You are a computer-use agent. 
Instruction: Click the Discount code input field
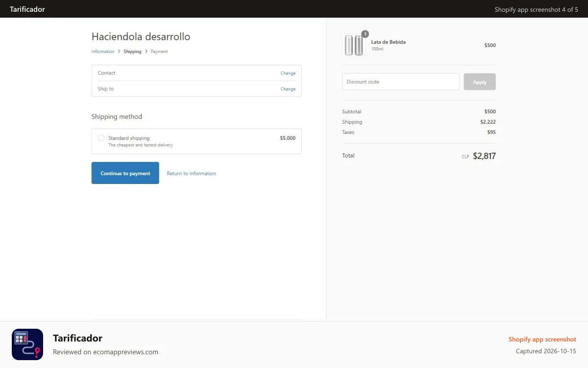[x=401, y=82]
